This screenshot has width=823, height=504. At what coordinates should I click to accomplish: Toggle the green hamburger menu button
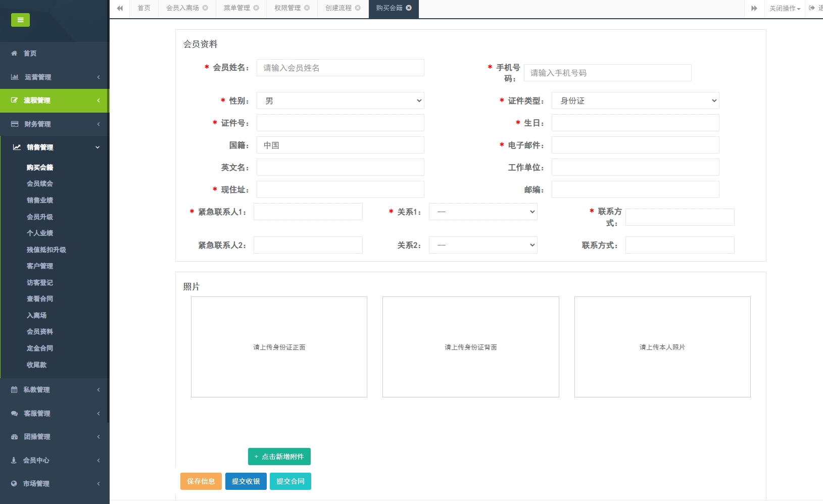tap(20, 20)
